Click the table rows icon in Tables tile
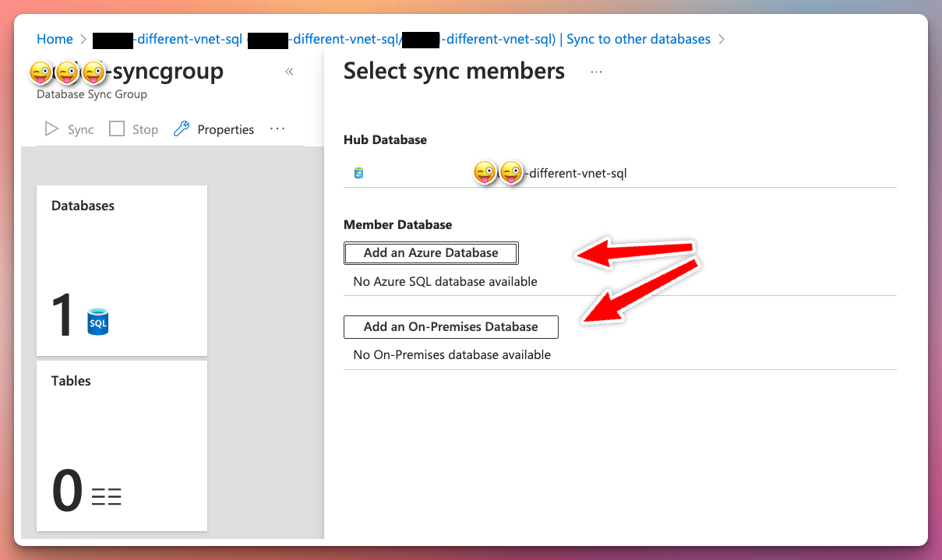Image resolution: width=942 pixels, height=560 pixels. 107,496
